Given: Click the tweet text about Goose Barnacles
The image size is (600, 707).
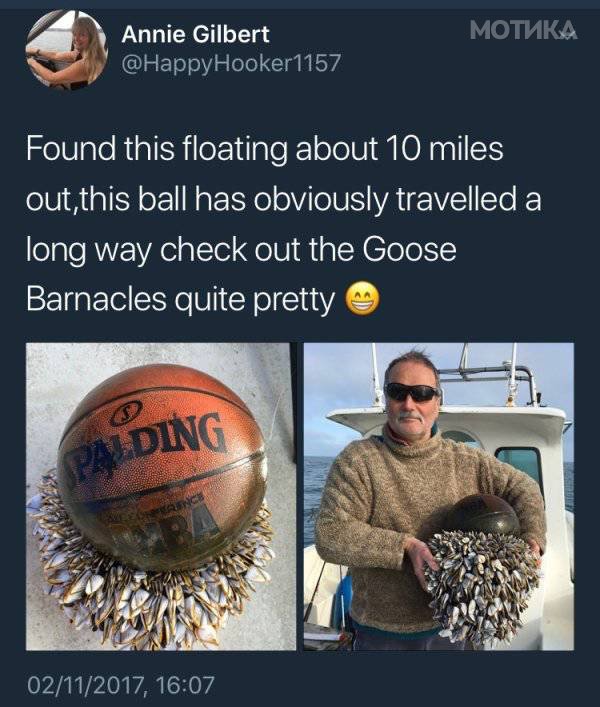Looking at the screenshot, I should click(284, 224).
